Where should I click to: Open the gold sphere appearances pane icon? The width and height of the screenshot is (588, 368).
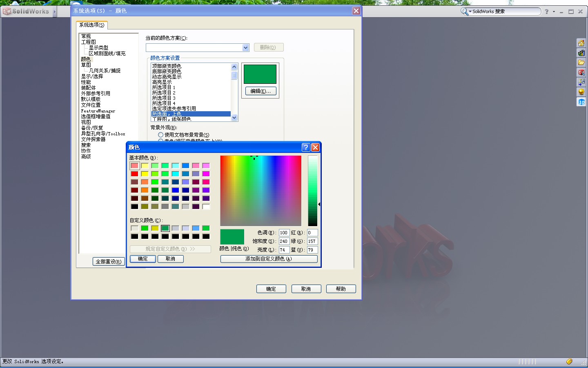pyautogui.click(x=581, y=92)
